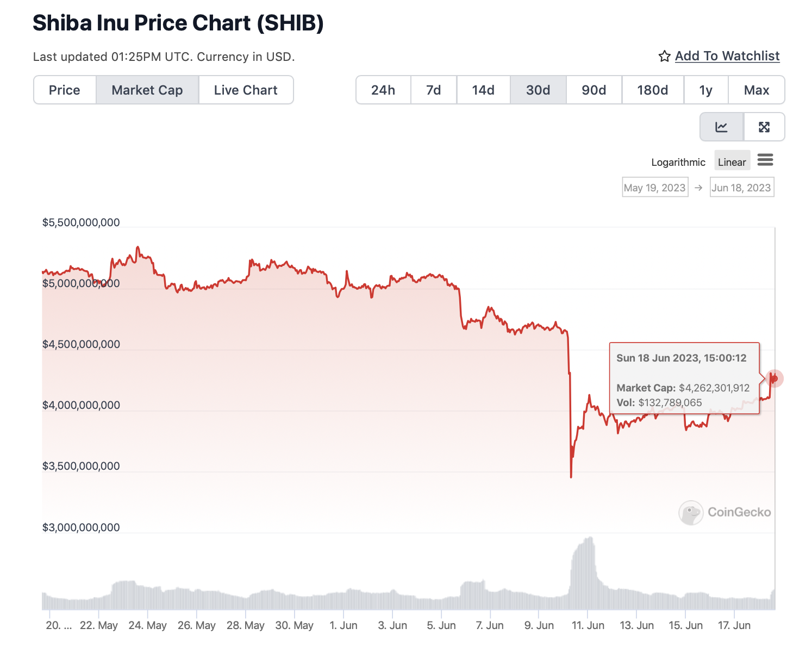Open the May 19, 2023 start date picker
This screenshot has height=647, width=812.
655,188
